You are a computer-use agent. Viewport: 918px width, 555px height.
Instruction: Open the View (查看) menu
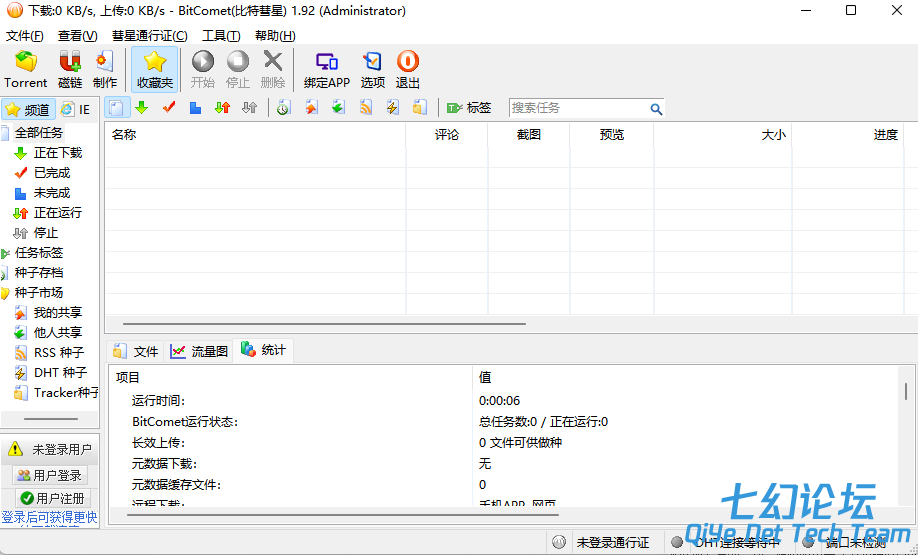pos(77,36)
